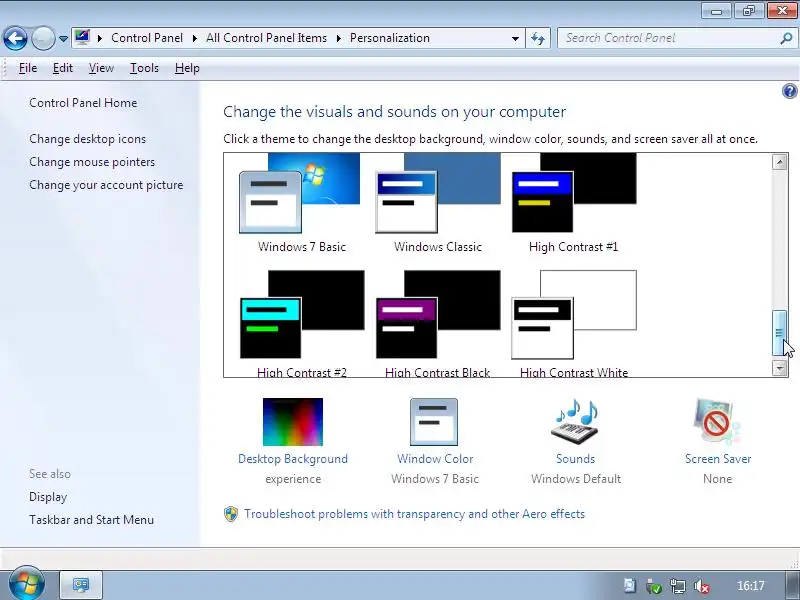Select the Windows 7 Basic theme thumbnail
The width and height of the screenshot is (800, 600).
(x=300, y=193)
